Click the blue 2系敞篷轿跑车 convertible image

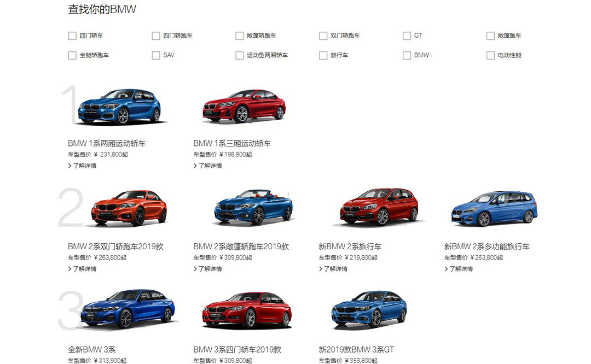pos(253,207)
